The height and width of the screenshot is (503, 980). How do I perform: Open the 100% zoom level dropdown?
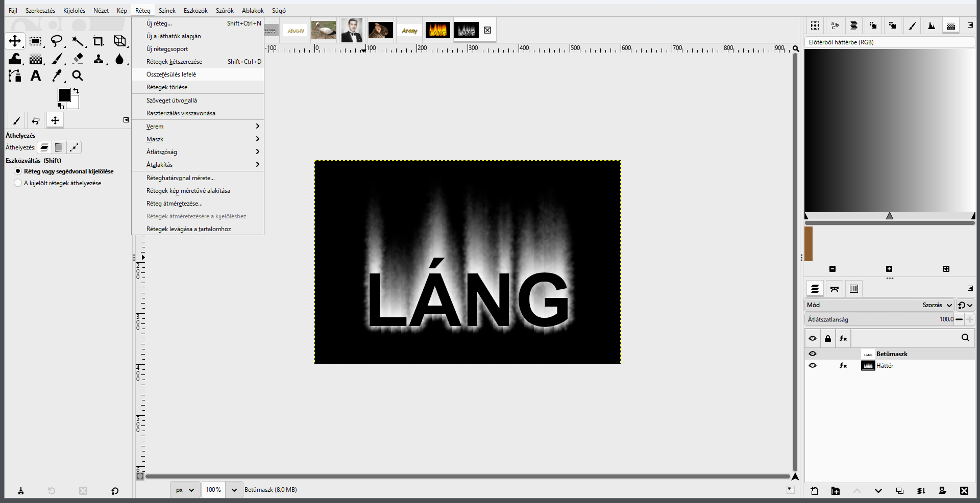coord(234,490)
